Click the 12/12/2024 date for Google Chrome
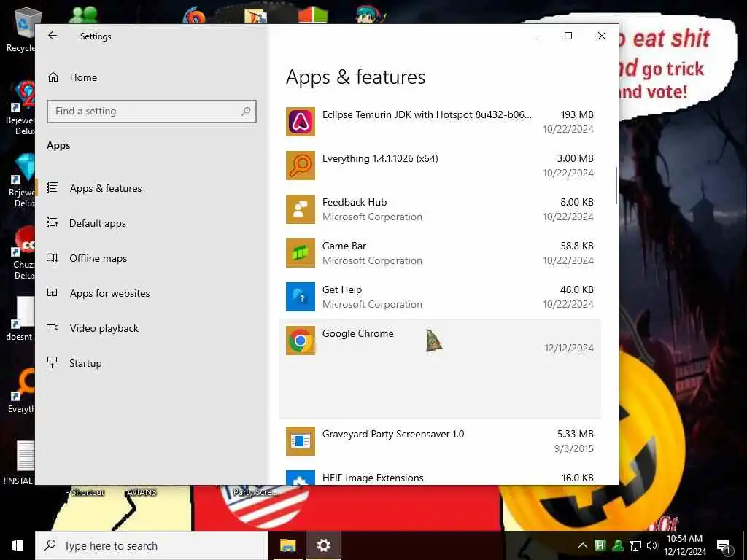Image resolution: width=747 pixels, height=560 pixels. click(569, 348)
